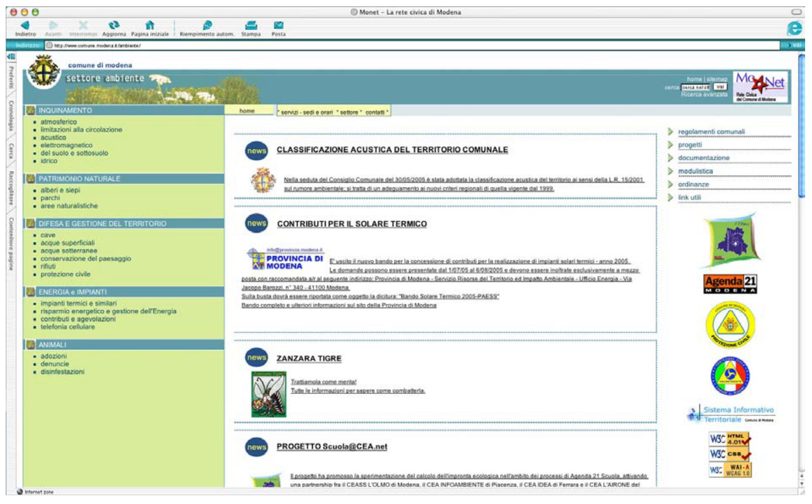Open the modulistica link

point(696,172)
